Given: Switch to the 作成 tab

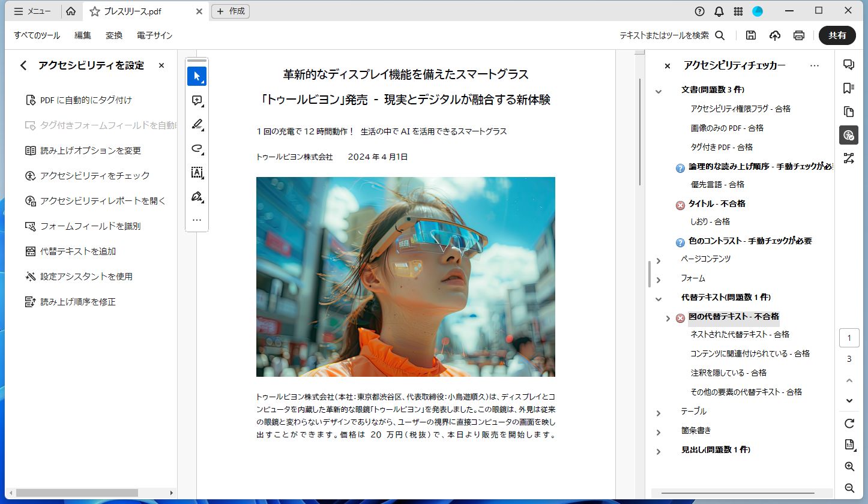Looking at the screenshot, I should pyautogui.click(x=231, y=11).
